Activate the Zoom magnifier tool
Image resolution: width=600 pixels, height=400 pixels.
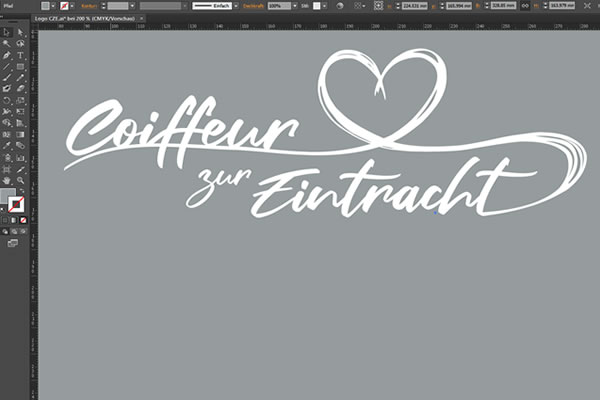pyautogui.click(x=19, y=181)
